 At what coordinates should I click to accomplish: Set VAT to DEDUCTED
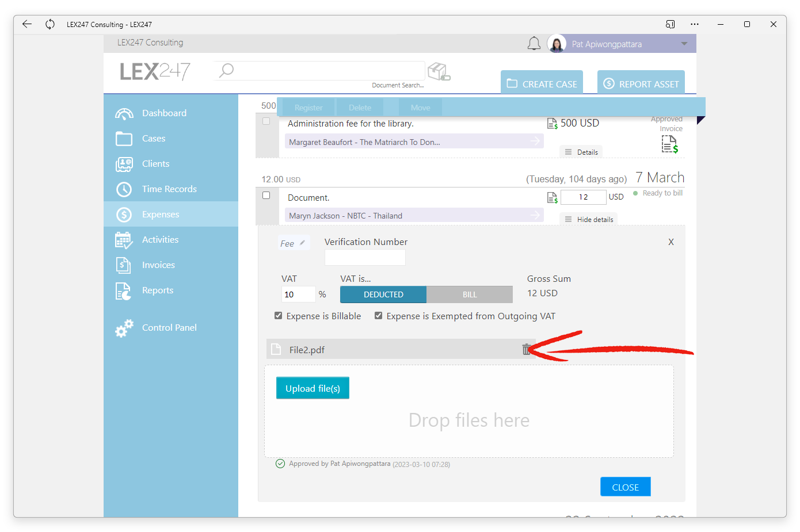tap(383, 294)
